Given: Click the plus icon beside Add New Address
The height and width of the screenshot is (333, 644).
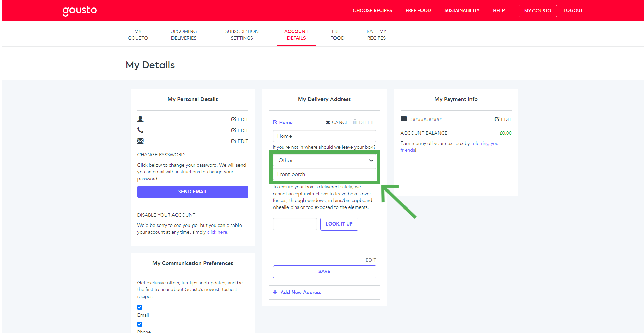Looking at the screenshot, I should tap(275, 292).
